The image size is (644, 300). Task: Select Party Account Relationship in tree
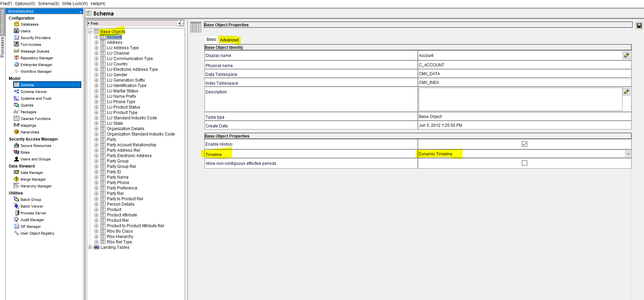pos(132,145)
